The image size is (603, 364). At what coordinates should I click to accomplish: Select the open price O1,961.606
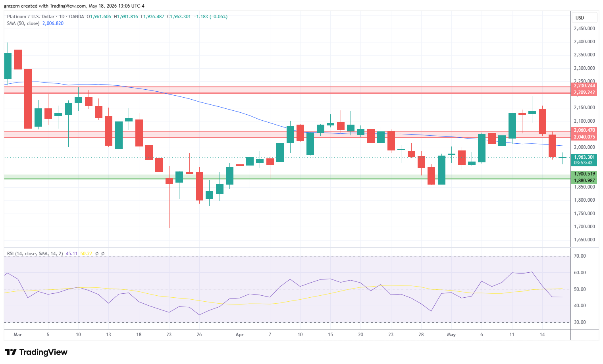(99, 17)
